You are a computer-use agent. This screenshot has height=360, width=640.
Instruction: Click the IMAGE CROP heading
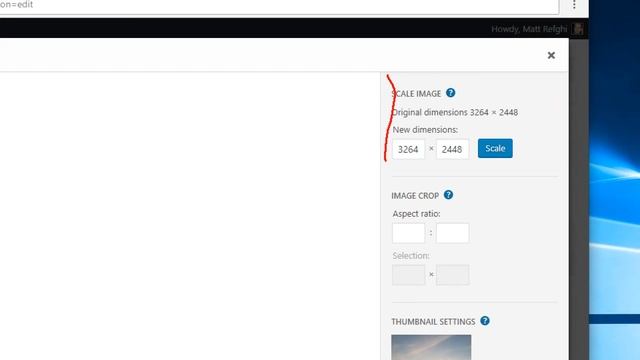point(415,196)
